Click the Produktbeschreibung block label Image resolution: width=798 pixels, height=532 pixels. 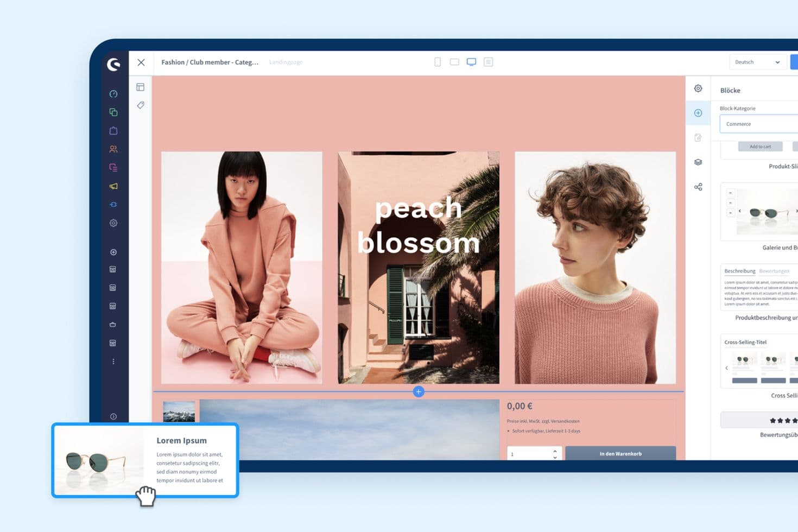tap(767, 318)
